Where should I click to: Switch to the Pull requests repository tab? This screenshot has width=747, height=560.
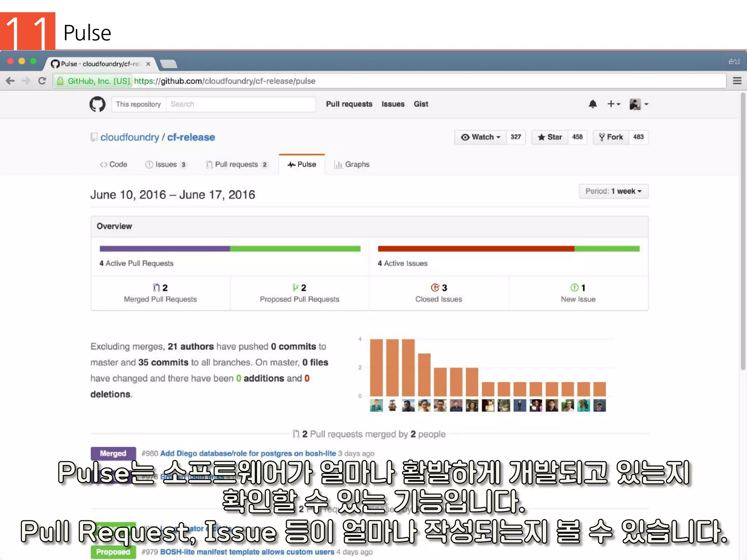pyautogui.click(x=237, y=164)
